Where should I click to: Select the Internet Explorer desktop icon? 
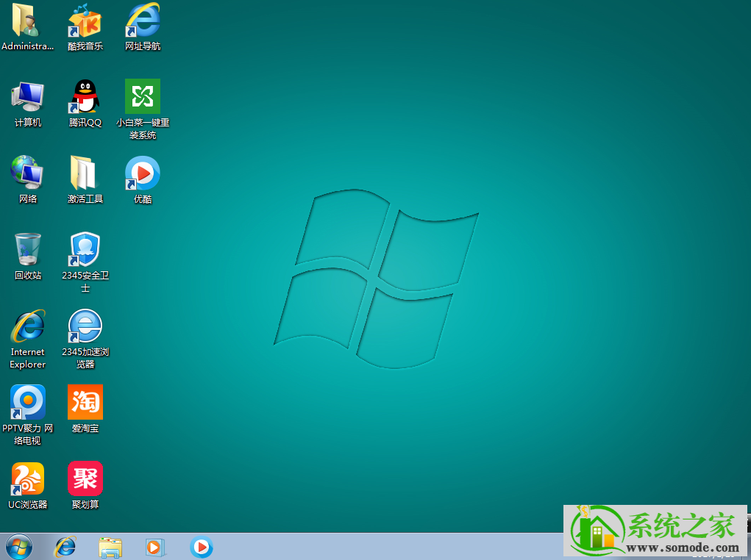(28, 326)
